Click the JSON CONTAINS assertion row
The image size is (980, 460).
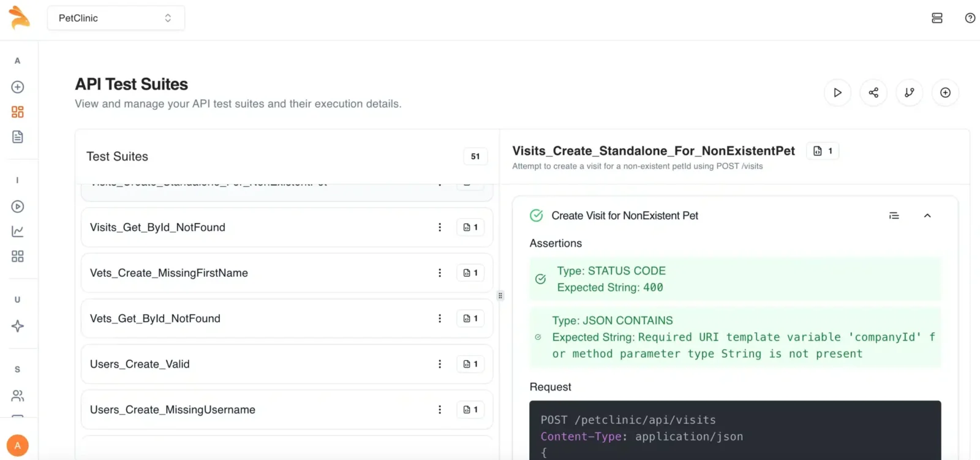[735, 337]
